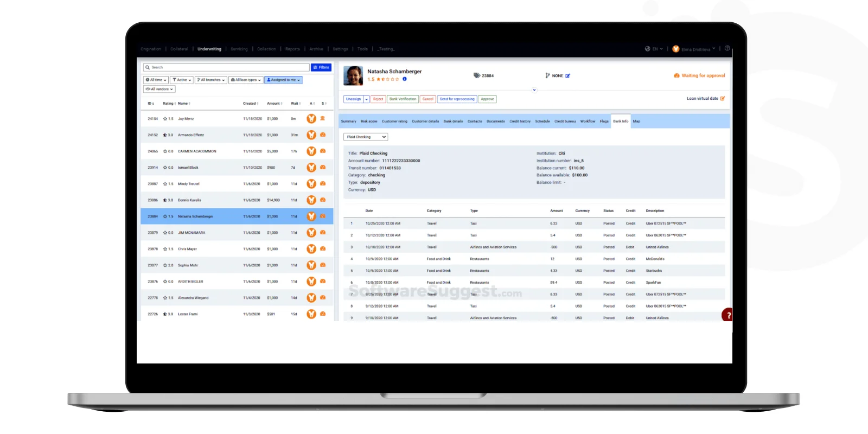Open the Assigned to me dropdown
Screen dimensions: 868x434
tap(283, 80)
